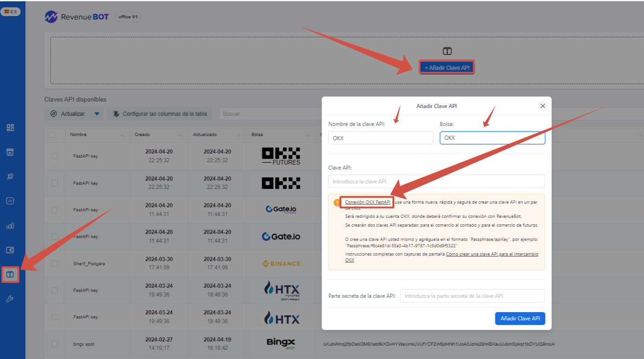Submit with the dialog's Añadir Clave API button
This screenshot has width=644, height=359.
coord(520,319)
